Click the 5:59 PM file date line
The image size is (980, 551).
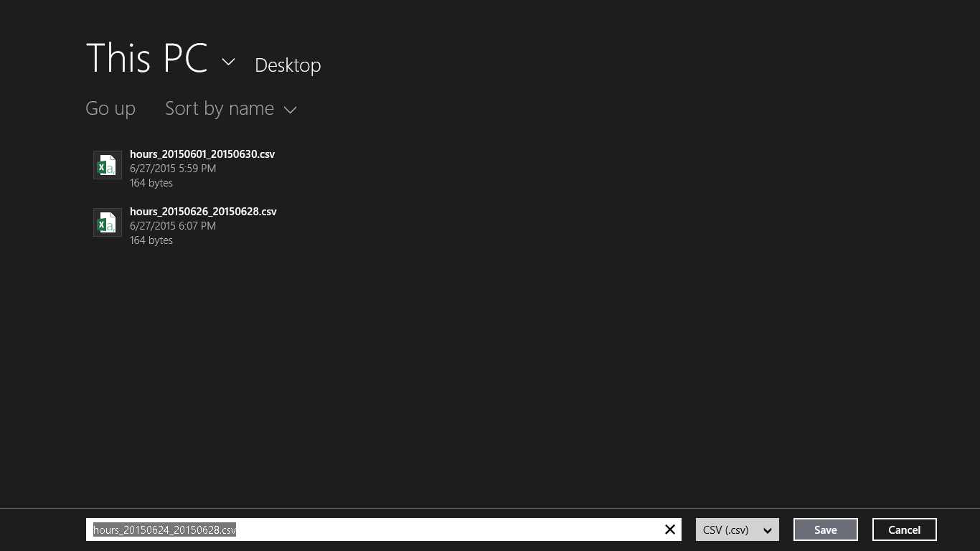pyautogui.click(x=173, y=169)
